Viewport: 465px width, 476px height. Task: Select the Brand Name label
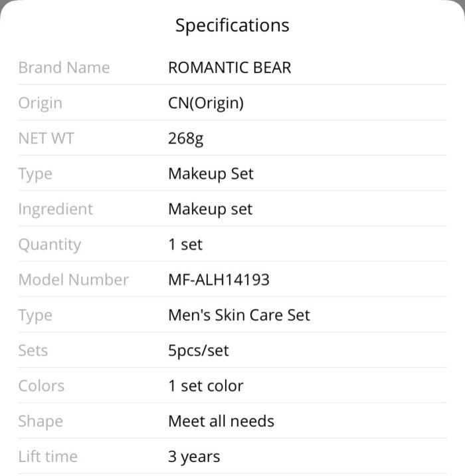(64, 67)
